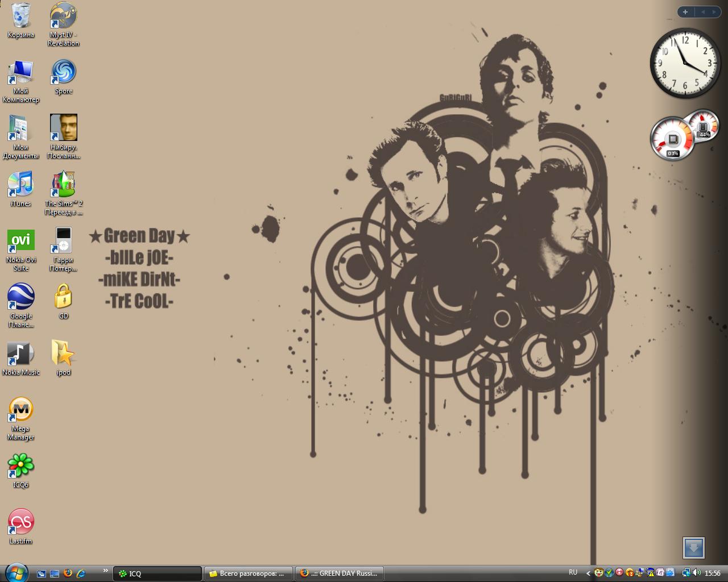The width and height of the screenshot is (728, 582).
Task: Click the RU language indicator
Action: 573,572
